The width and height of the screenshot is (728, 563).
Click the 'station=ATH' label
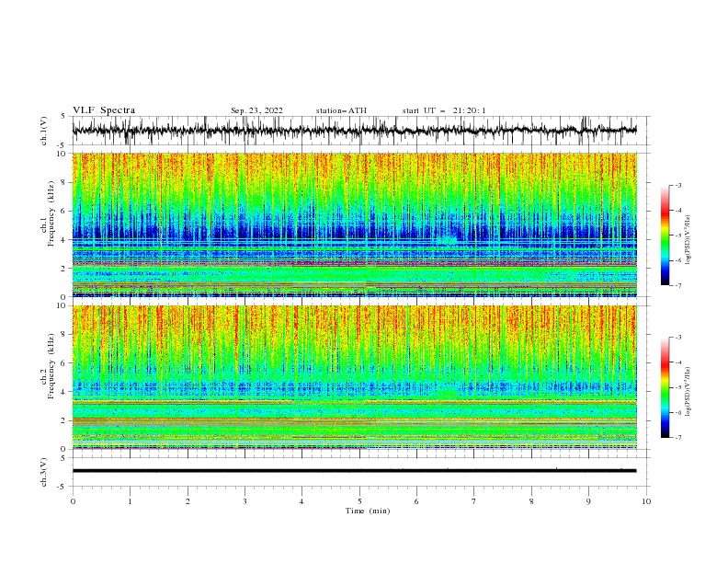coord(341,110)
